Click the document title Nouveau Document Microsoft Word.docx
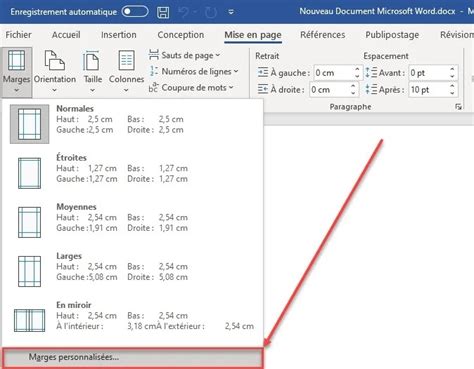Screen dimensions: 474x369 (377, 12)
